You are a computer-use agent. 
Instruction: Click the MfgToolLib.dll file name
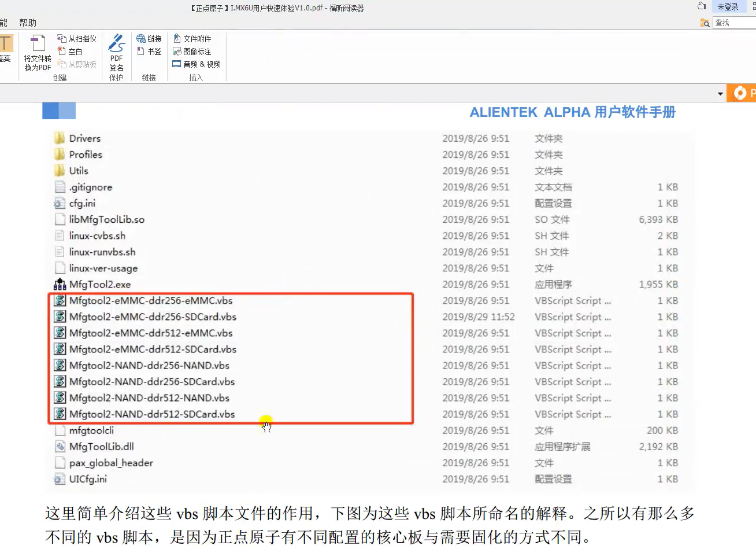(102, 446)
